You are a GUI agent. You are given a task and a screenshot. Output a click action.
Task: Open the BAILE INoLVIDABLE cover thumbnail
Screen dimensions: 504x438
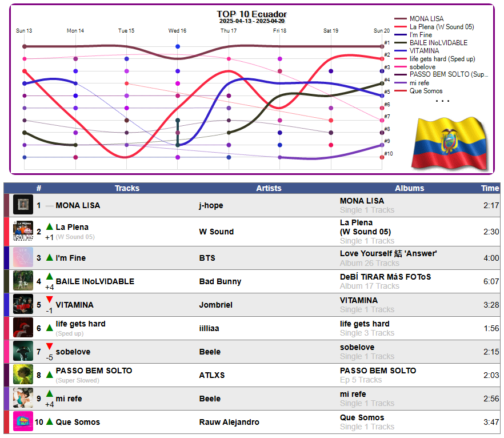pyautogui.click(x=23, y=281)
